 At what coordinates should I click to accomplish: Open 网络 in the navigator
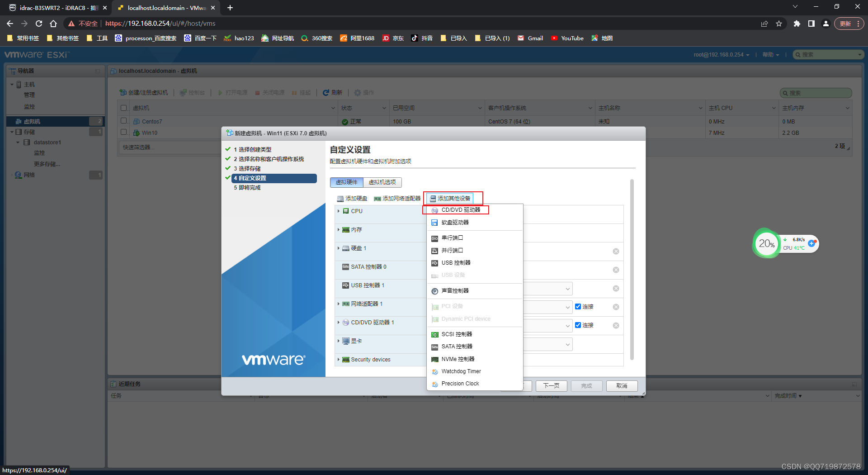tap(29, 175)
